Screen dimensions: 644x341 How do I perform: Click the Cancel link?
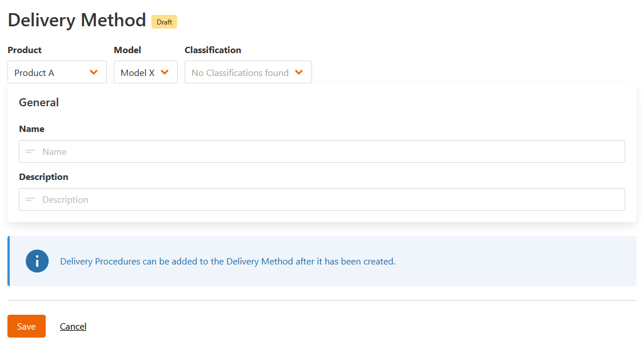click(x=73, y=326)
